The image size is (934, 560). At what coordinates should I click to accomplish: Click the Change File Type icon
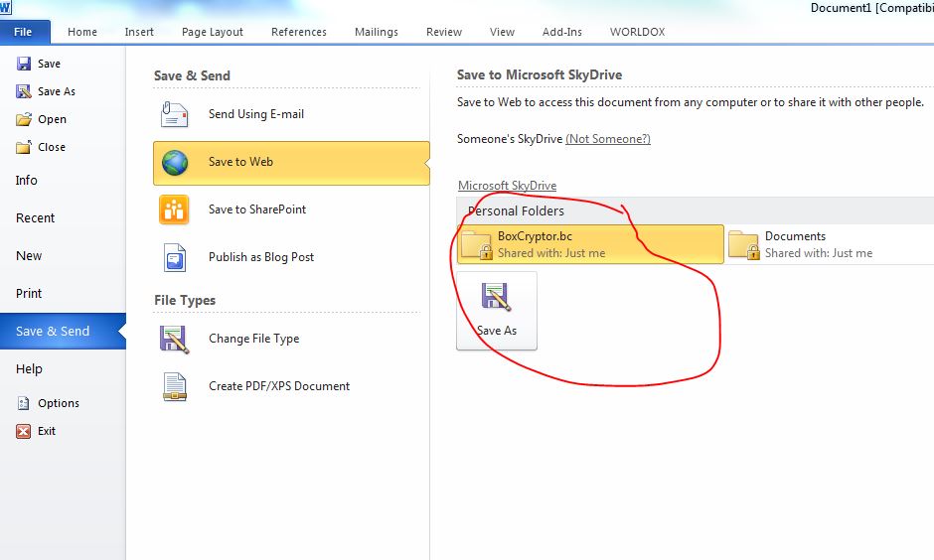pos(175,340)
